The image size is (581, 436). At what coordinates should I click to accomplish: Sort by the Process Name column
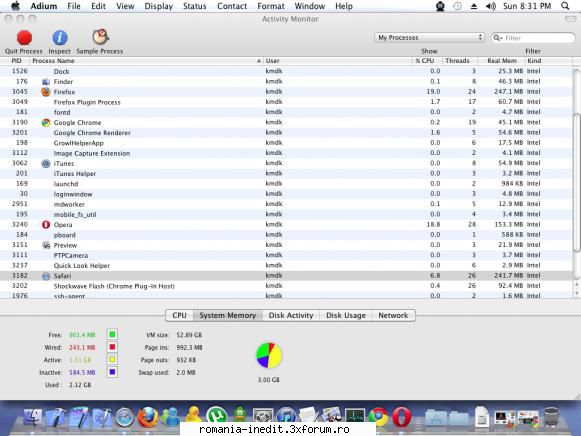click(x=146, y=61)
